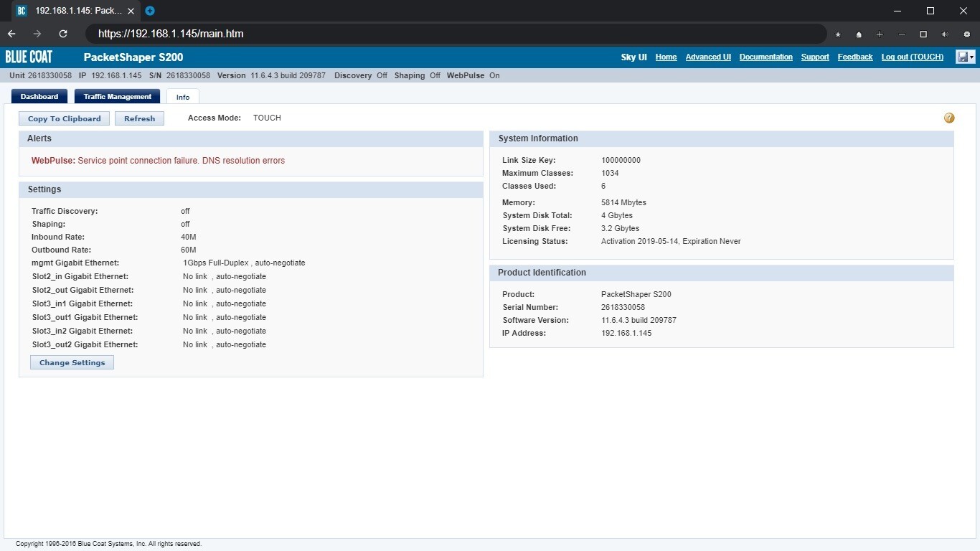Expand the save dropdown arrow
Image resolution: width=980 pixels, height=551 pixels.
pos(972,57)
